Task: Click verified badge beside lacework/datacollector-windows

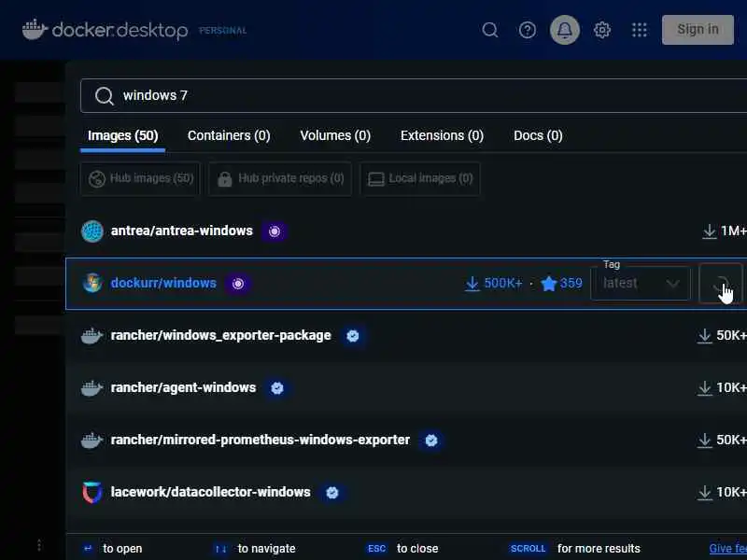Action: [x=332, y=493]
